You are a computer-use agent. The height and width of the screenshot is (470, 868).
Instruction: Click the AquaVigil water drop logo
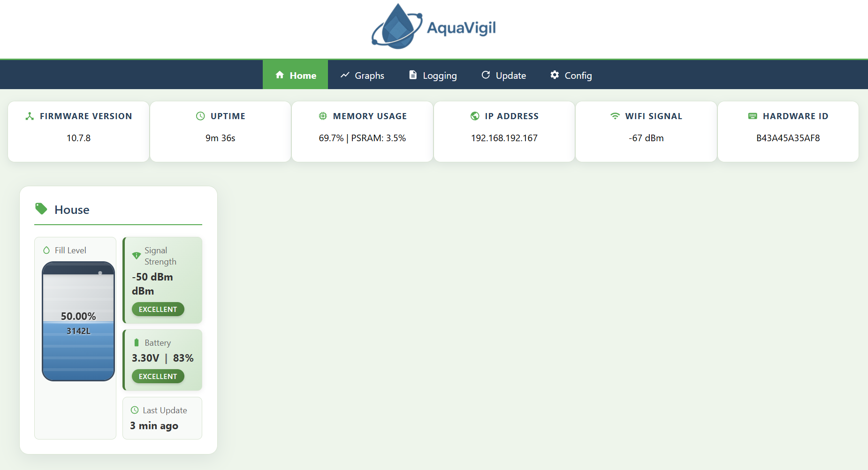pos(397,27)
